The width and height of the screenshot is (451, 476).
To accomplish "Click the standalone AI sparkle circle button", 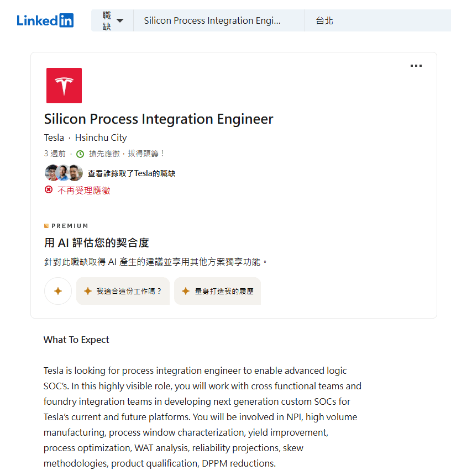I will [57, 291].
